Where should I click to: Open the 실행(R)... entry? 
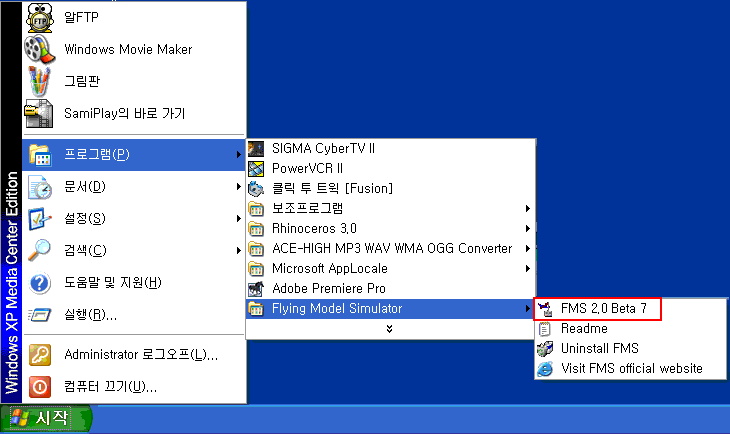(x=134, y=315)
